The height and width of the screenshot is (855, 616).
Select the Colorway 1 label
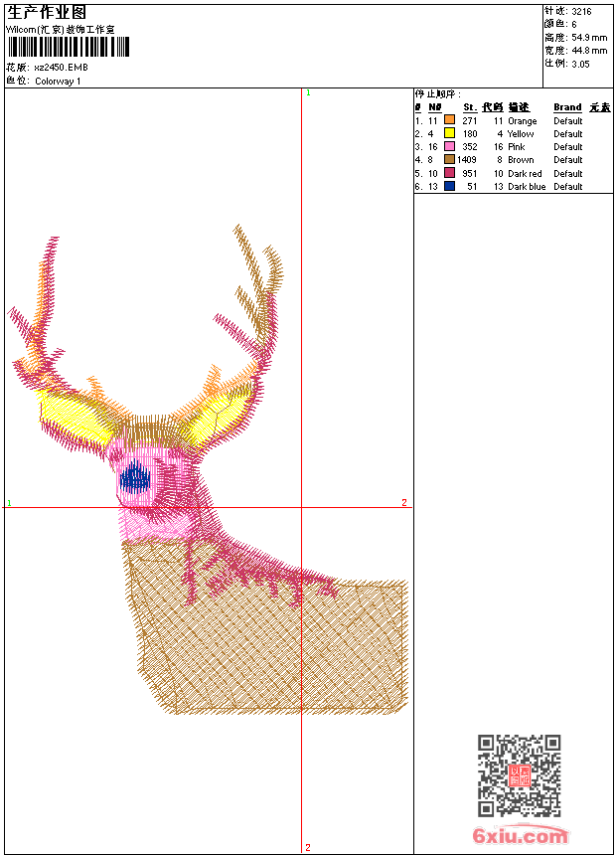click(58, 82)
